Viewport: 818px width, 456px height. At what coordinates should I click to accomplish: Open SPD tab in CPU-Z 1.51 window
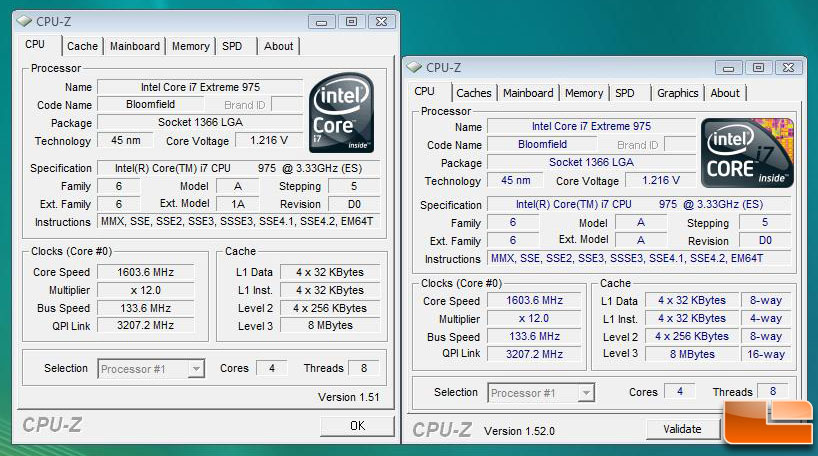click(x=232, y=46)
